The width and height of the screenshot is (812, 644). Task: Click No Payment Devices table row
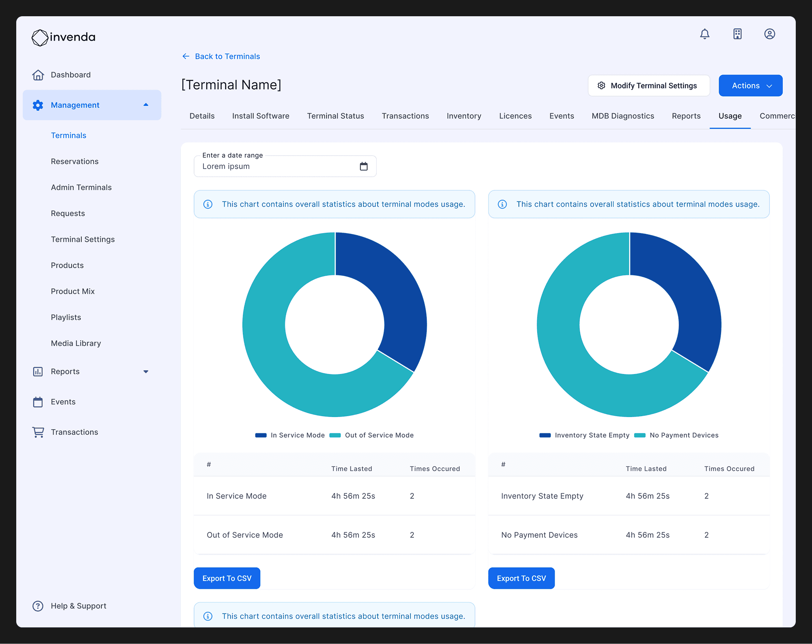(629, 535)
